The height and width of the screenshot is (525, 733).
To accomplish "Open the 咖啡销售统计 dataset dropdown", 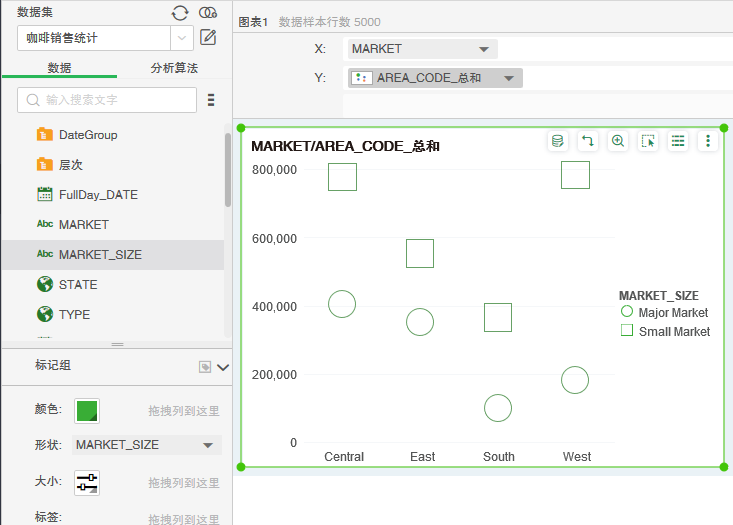I will [182, 38].
